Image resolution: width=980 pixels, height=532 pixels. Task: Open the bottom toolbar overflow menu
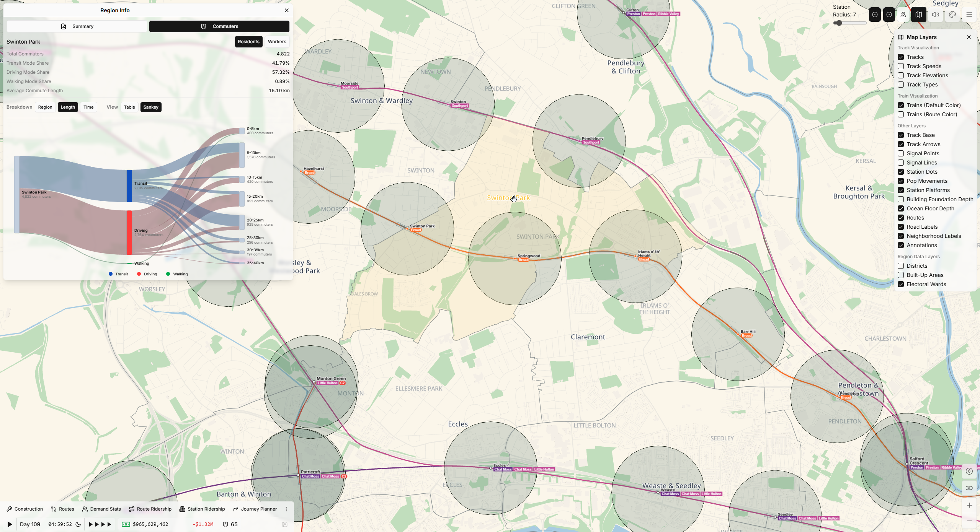coord(286,509)
